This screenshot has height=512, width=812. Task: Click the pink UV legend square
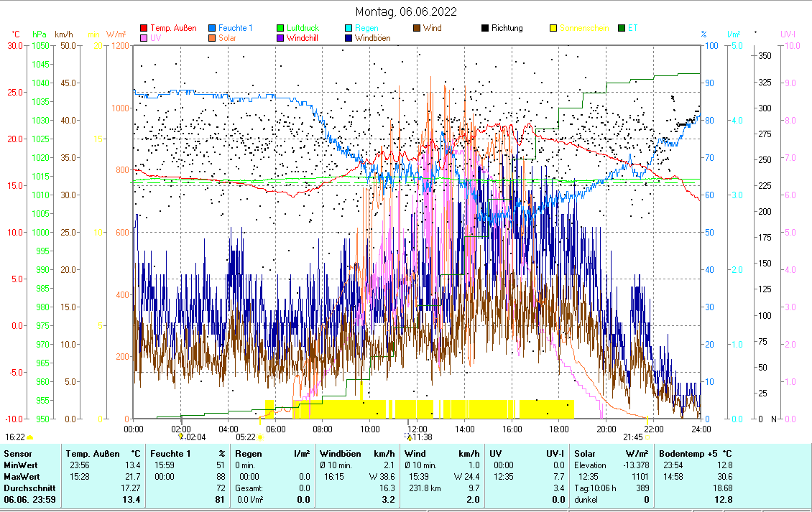(144, 38)
